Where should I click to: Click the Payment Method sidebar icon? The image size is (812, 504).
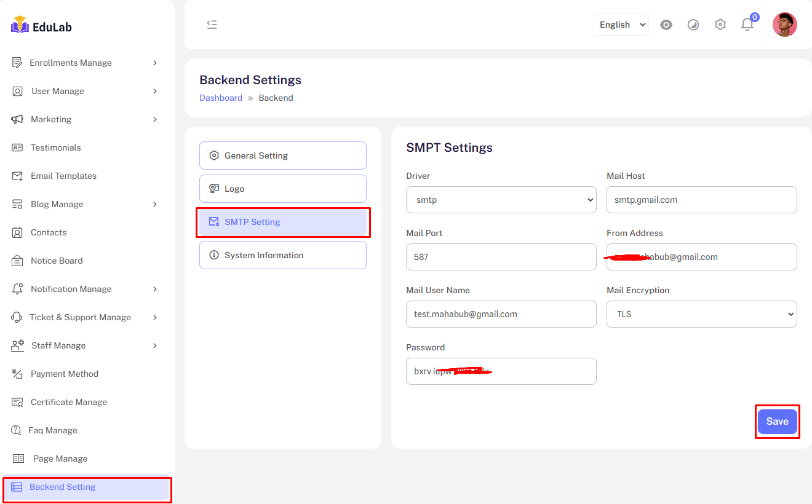tap(18, 374)
